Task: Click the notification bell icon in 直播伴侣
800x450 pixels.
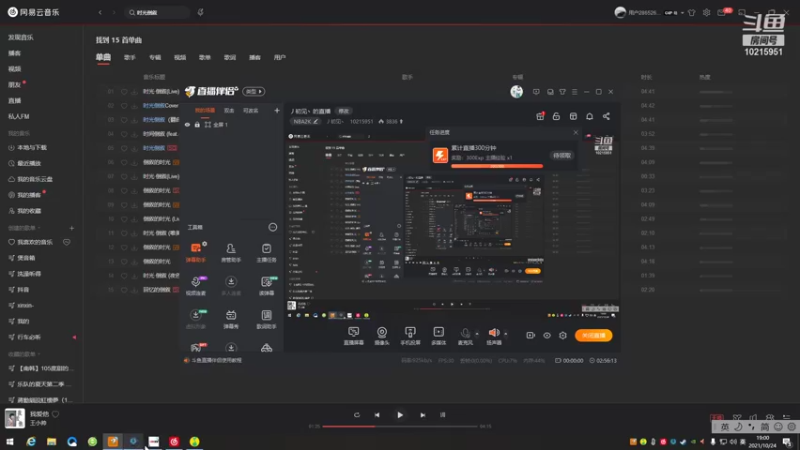Action: pyautogui.click(x=589, y=116)
